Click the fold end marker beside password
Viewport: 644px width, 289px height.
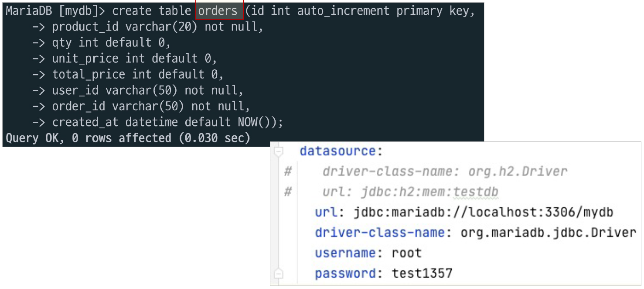click(279, 274)
